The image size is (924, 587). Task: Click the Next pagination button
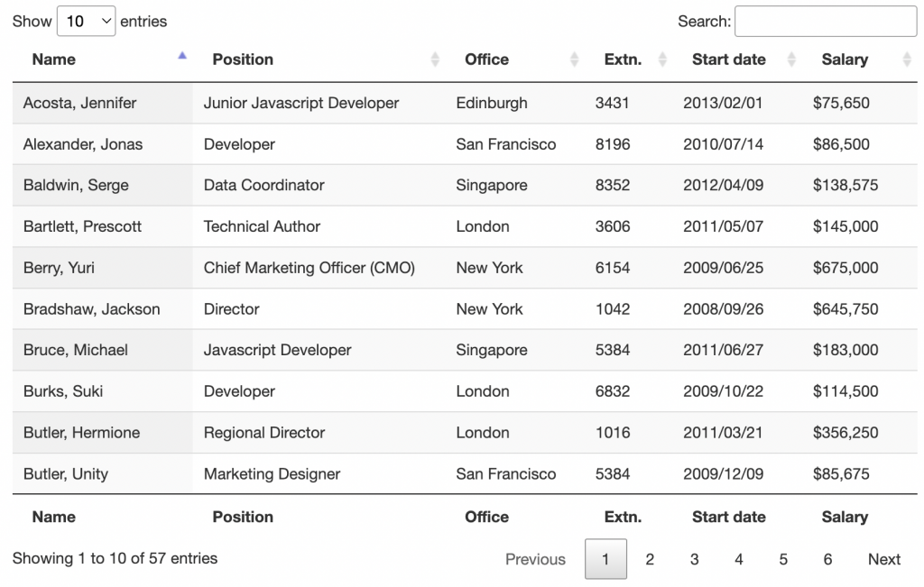(x=883, y=559)
